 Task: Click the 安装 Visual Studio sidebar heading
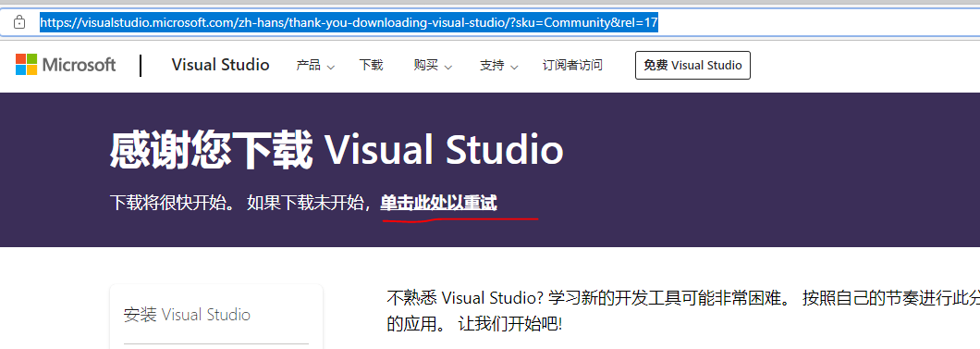pos(187,314)
